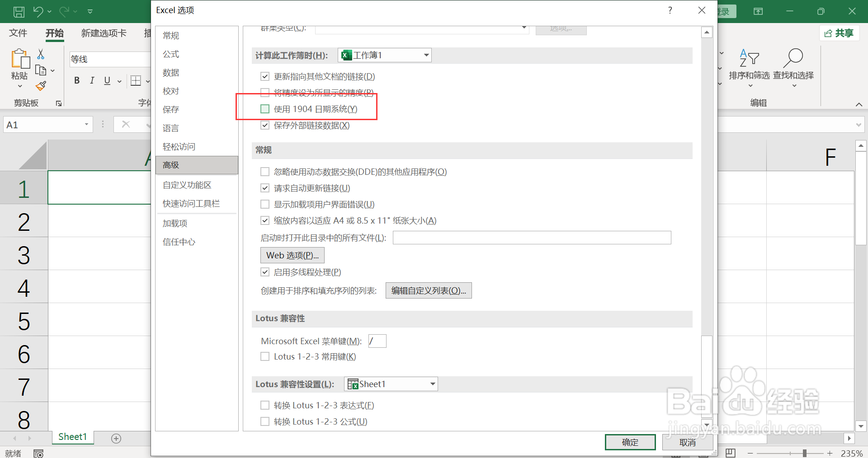
Task: Click the Web 选项 button
Action: pyautogui.click(x=292, y=255)
